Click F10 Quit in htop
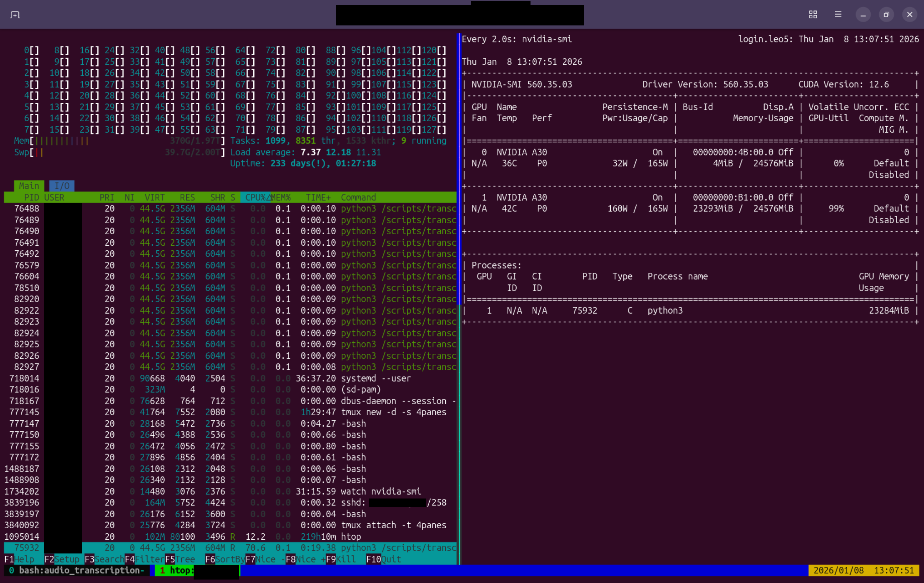Image resolution: width=924 pixels, height=583 pixels. [x=383, y=559]
